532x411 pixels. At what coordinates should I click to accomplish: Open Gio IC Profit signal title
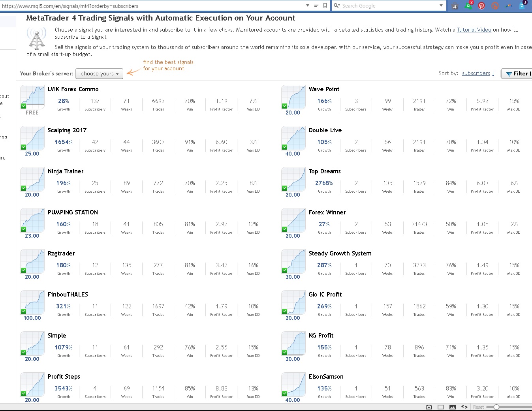(325, 295)
